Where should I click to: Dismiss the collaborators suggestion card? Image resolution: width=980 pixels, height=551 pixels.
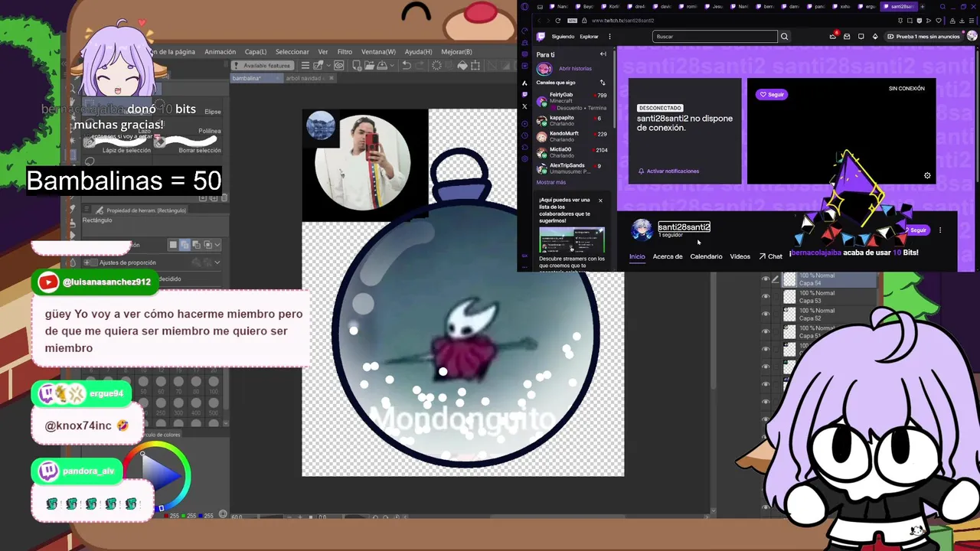[x=600, y=201]
